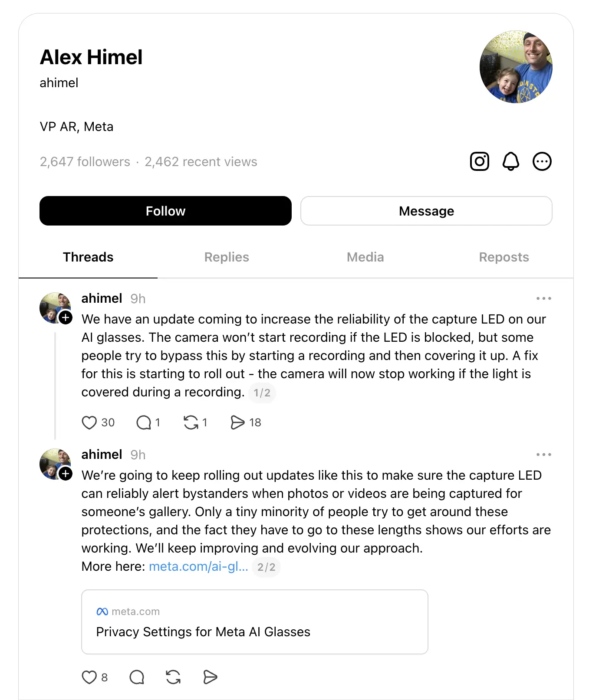This screenshot has height=700, width=599.
Task: Share the first post with 18 shares
Action: 237,422
